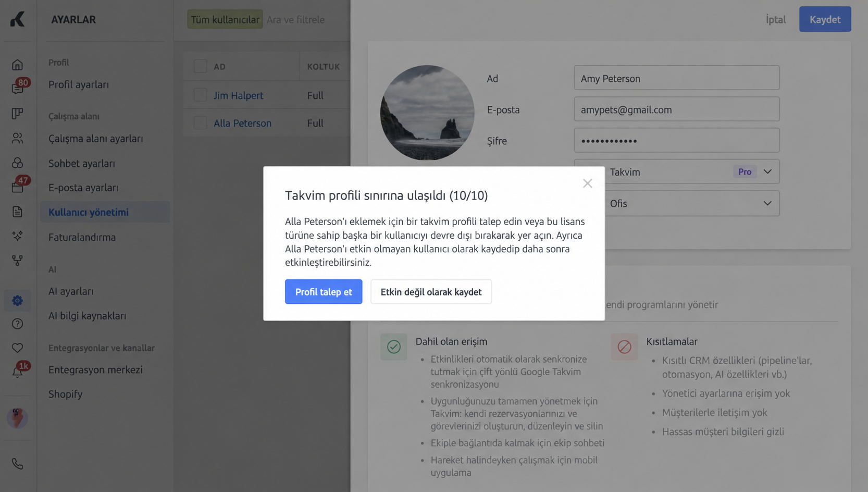The image size is (868, 492).
Task: Open Faturalandırma menu item
Action: pos(82,237)
